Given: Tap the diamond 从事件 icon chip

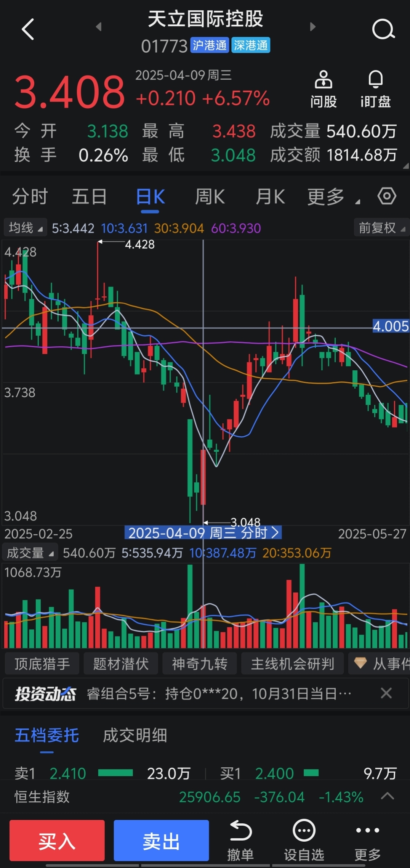Looking at the screenshot, I should click(x=380, y=664).
